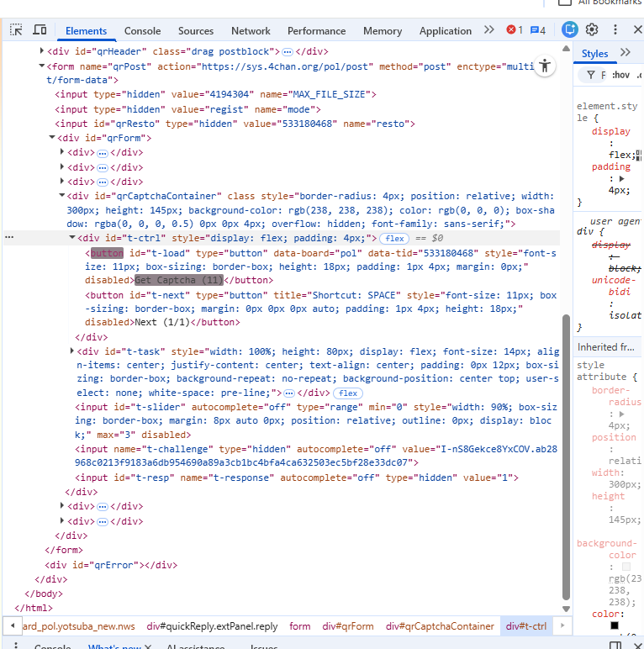644x649 pixels.
Task: Select the Get Captcha (11) text
Action: pyautogui.click(x=179, y=280)
